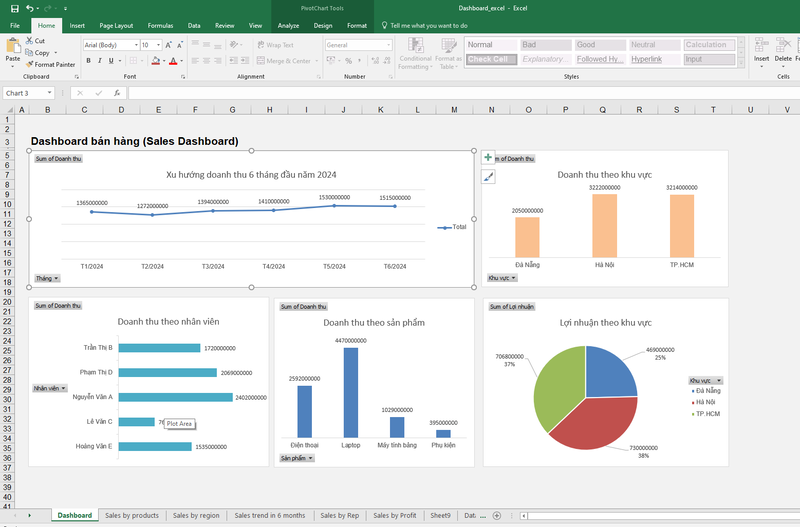Apply the Check Cell style
The image size is (800, 527).
(x=492, y=59)
